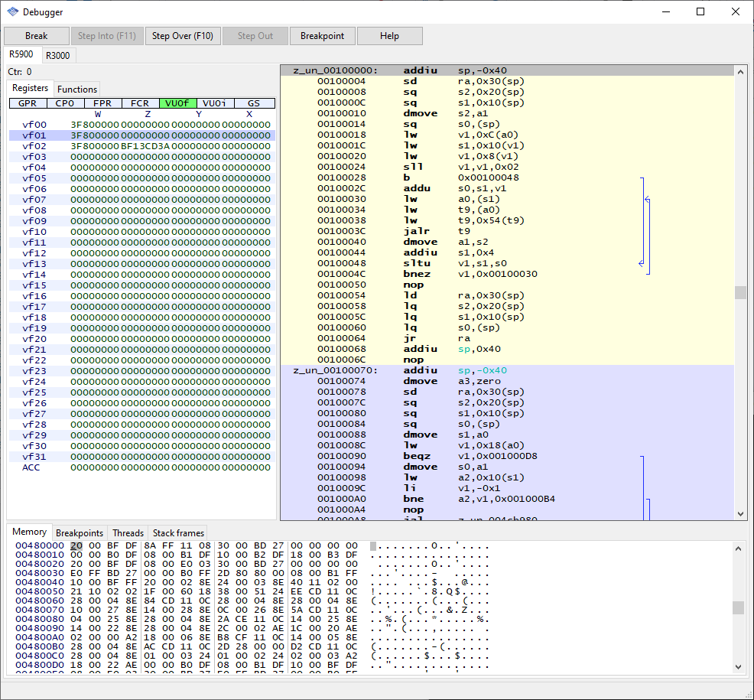
Task: Click the Debugger window title icon
Action: pos(13,12)
